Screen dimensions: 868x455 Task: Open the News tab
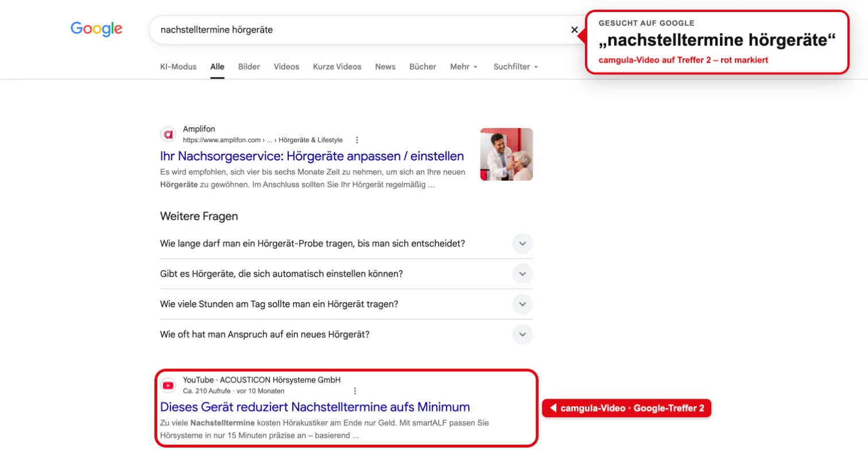385,67
